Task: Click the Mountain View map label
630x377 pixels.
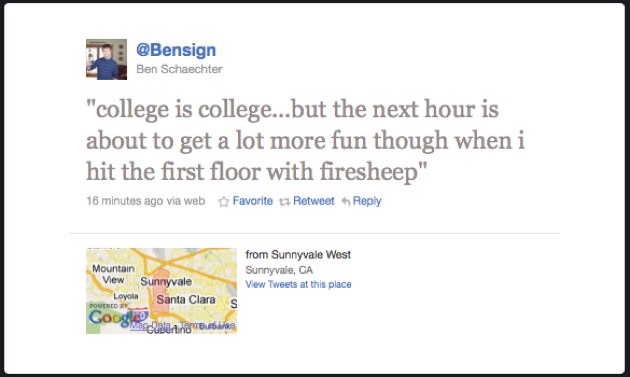Action: coord(113,274)
